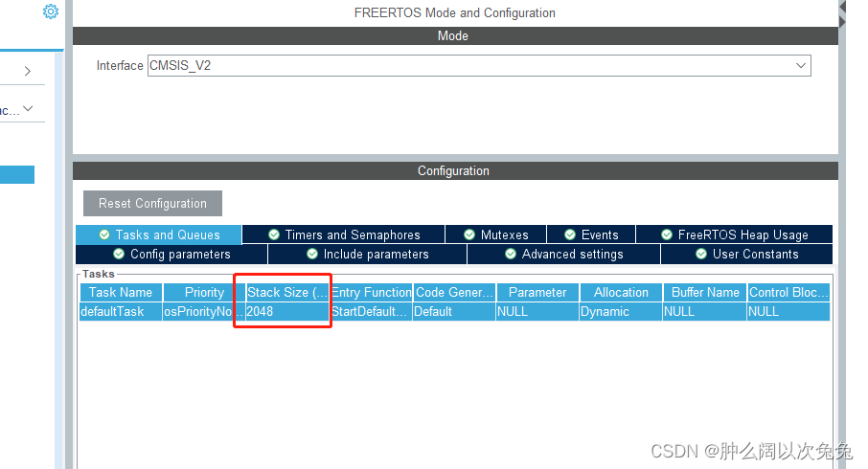
Task: Click the Control Bloc... column header
Action: tap(788, 292)
